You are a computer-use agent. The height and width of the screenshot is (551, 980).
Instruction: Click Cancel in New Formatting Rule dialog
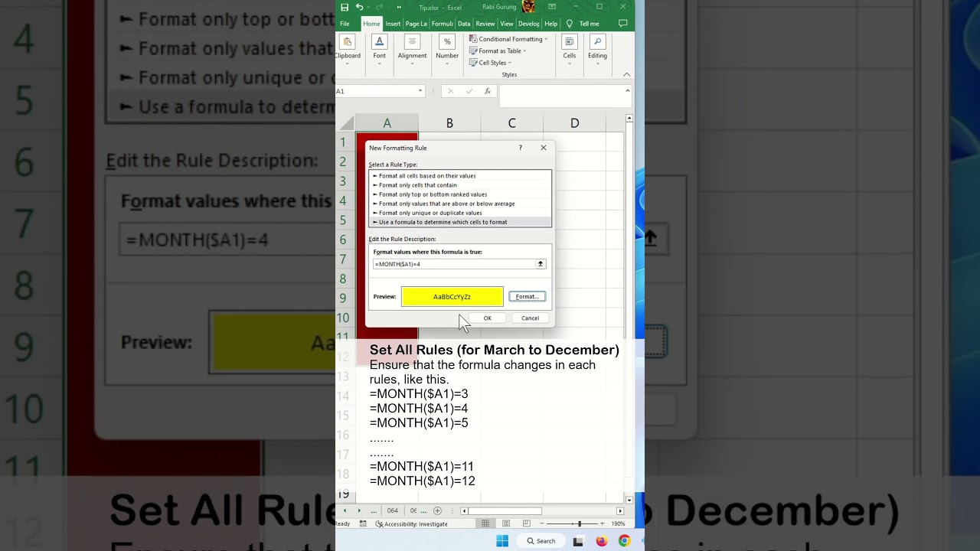pyautogui.click(x=530, y=318)
